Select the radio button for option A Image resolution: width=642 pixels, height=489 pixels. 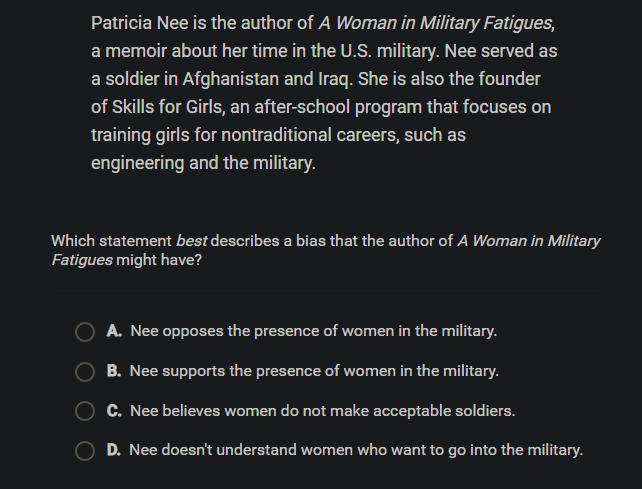[85, 331]
